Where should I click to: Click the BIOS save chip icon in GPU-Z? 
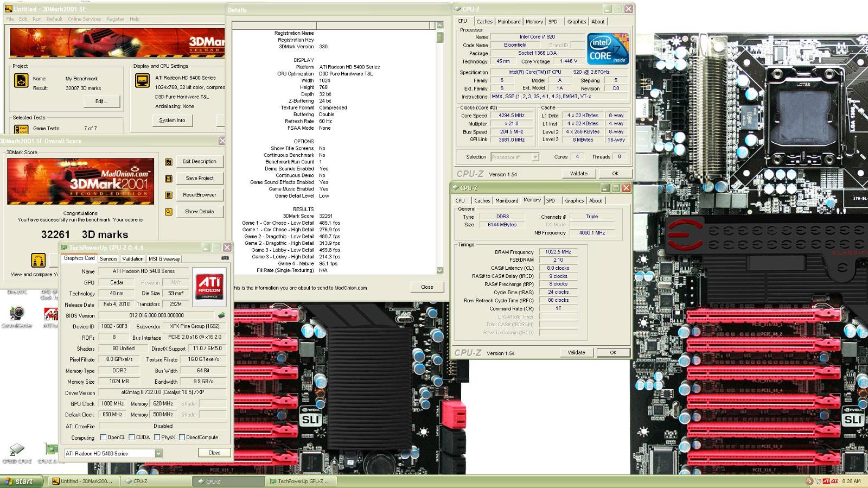pyautogui.click(x=221, y=315)
